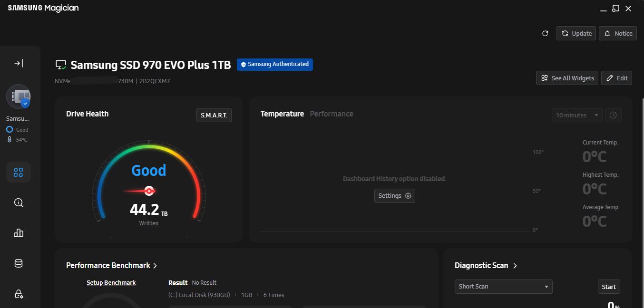This screenshot has height=308, width=644.
Task: Click the window resize/restore icon
Action: pyautogui.click(x=616, y=8)
